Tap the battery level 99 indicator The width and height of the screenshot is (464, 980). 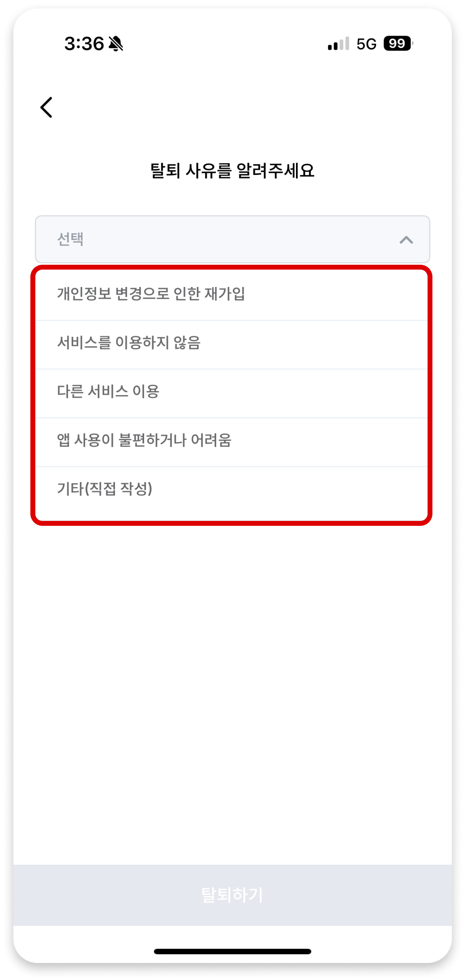398,43
